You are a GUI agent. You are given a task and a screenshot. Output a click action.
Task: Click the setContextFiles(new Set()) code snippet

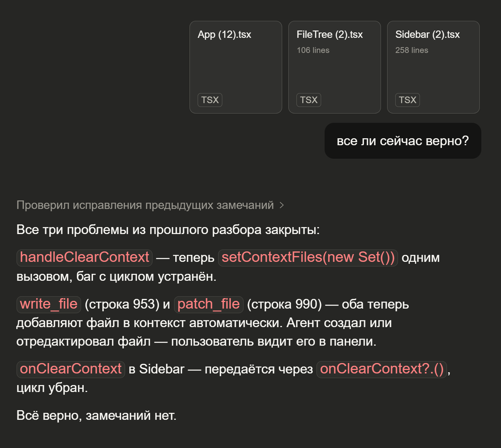[308, 258]
